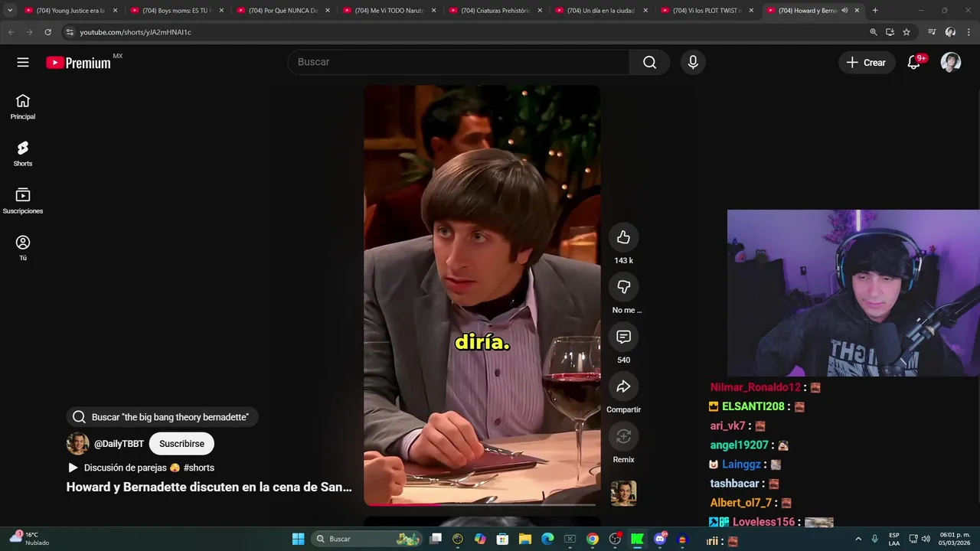Click the Remix icon

(624, 436)
